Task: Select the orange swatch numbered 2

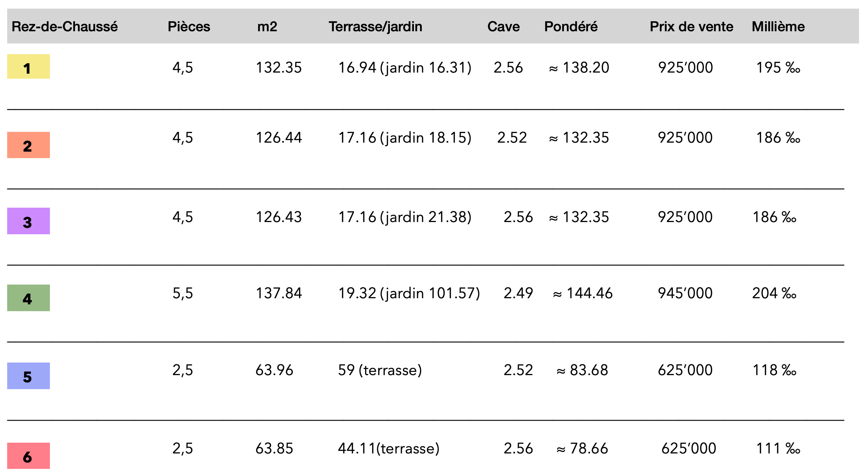Action: coord(28,145)
